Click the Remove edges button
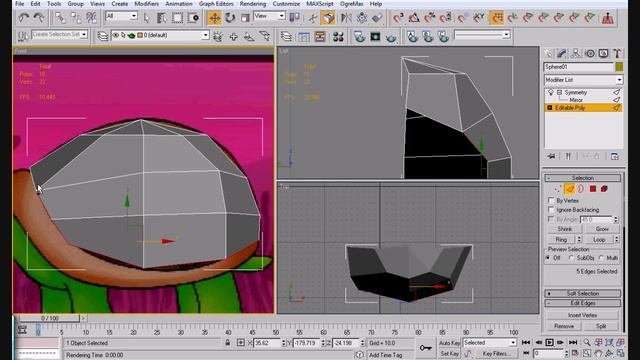This screenshot has width=640, height=360. (x=564, y=326)
